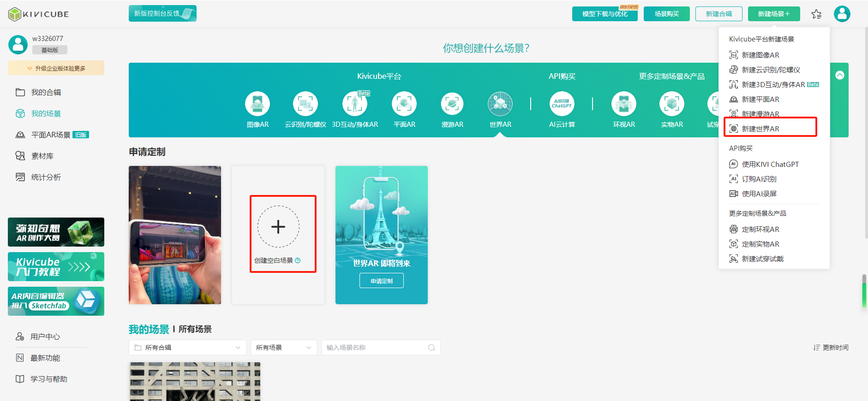This screenshot has width=868, height=401.
Task: Expand the 所有合辑 dropdown filter
Action: [x=187, y=348]
